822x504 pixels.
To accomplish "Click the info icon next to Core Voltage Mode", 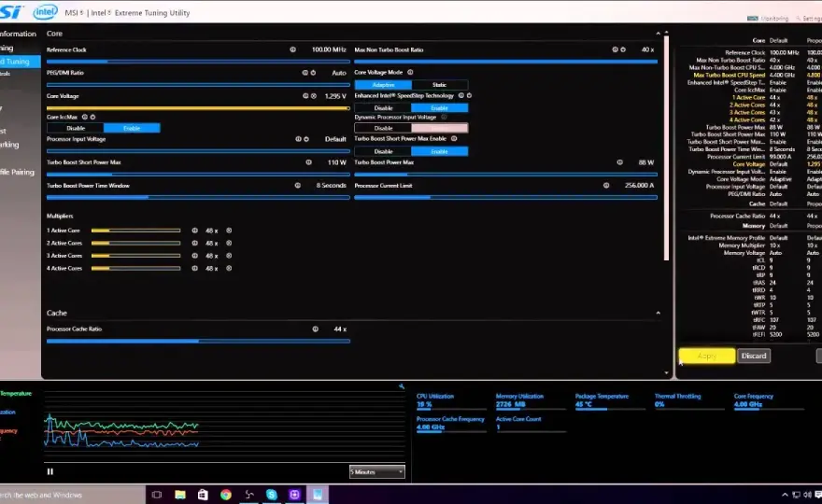I will pos(410,72).
